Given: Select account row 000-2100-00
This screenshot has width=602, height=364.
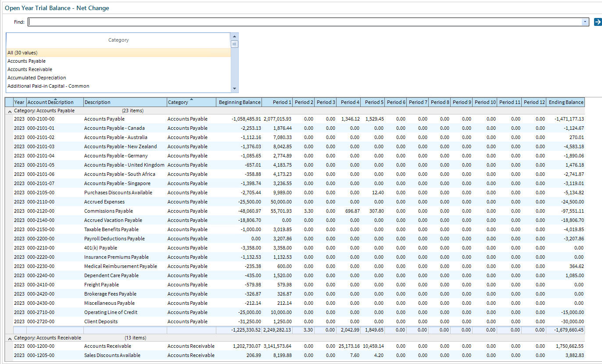Looking at the screenshot, I should pos(299,119).
